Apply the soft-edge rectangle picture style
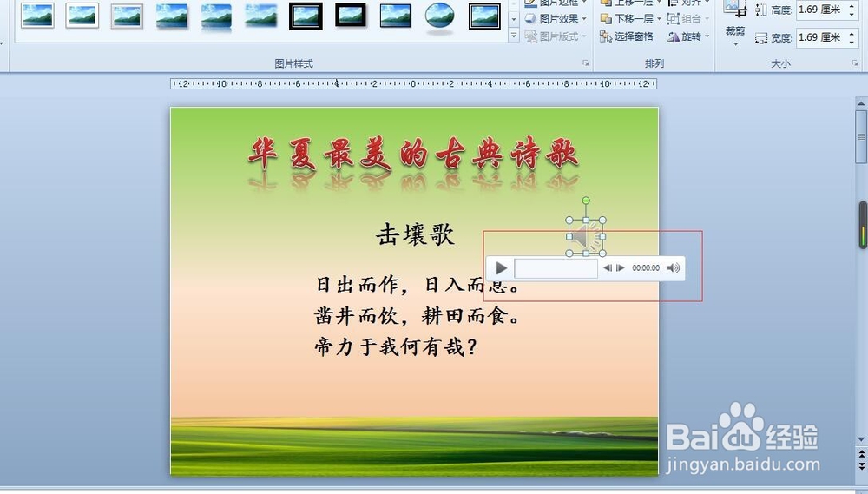Image resolution: width=868 pixels, height=494 pixels. pos(261,16)
